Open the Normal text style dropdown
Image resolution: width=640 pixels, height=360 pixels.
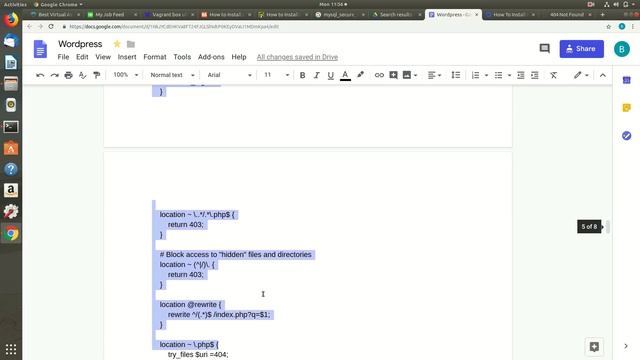coord(172,75)
